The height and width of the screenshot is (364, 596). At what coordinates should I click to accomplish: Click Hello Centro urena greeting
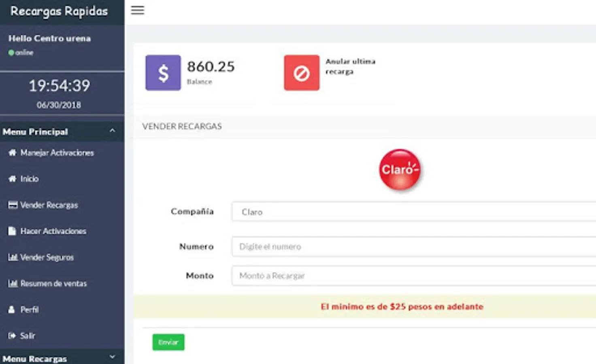click(x=50, y=38)
